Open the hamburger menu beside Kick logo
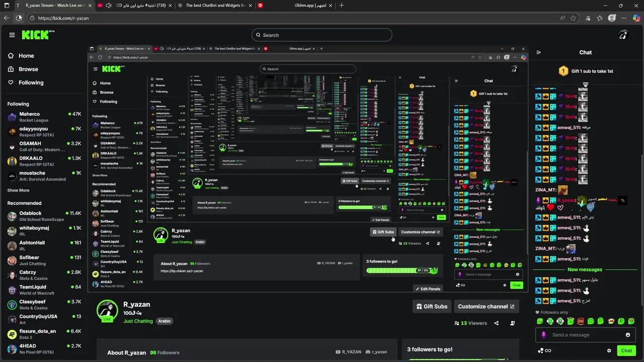644x362 pixels. coord(12,35)
